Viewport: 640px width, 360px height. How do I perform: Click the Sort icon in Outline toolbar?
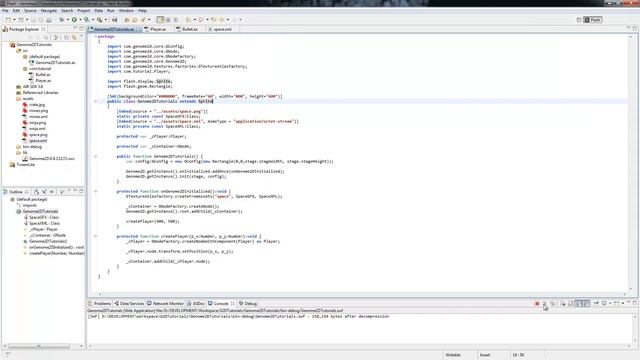click(37, 191)
